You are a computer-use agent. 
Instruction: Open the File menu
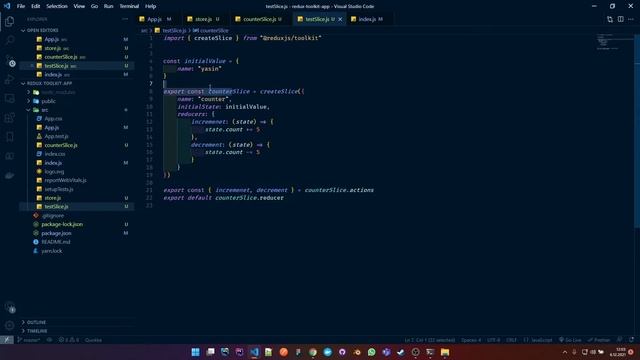tap(21, 6)
